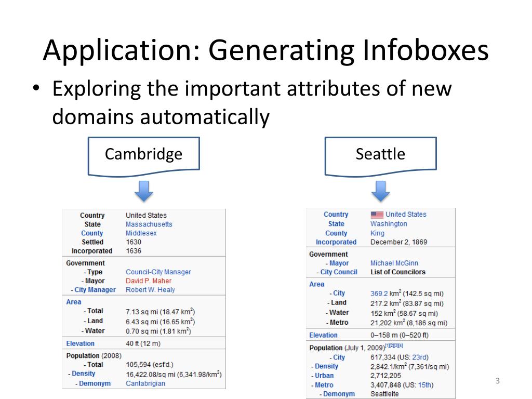Open the Area heading in Seattle infobox
Screen dimensions: 532x399
(316, 284)
